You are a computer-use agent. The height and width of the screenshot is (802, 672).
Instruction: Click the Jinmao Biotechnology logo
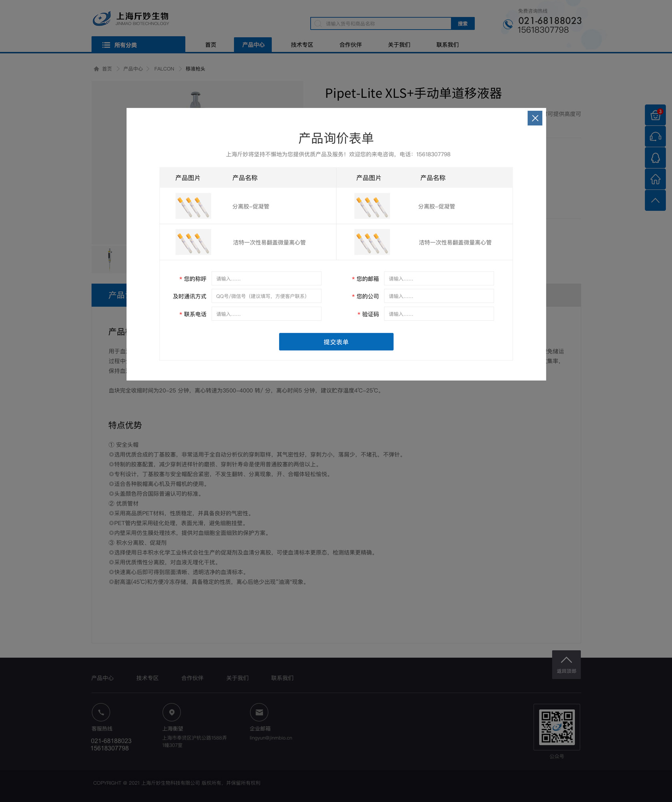tap(131, 19)
